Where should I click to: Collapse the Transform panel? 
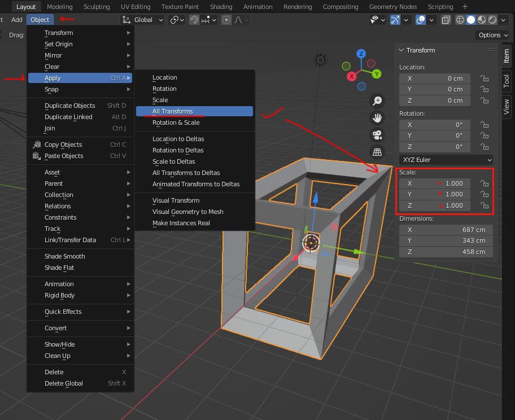[401, 50]
